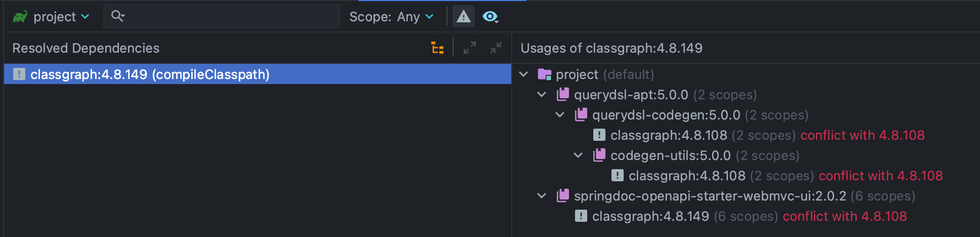Click the Gradle elephant project icon
This screenshot has width=980, height=237.
tap(20, 17)
